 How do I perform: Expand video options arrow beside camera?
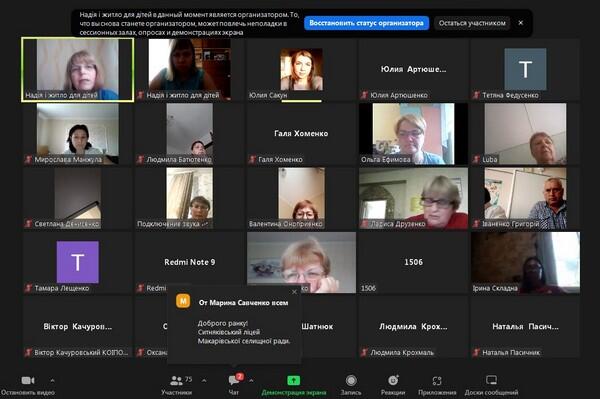click(52, 380)
